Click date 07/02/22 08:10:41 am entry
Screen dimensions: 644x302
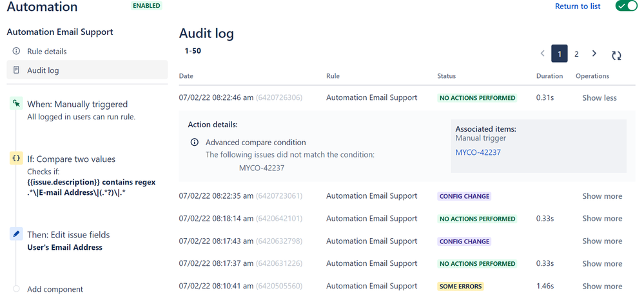[216, 286]
